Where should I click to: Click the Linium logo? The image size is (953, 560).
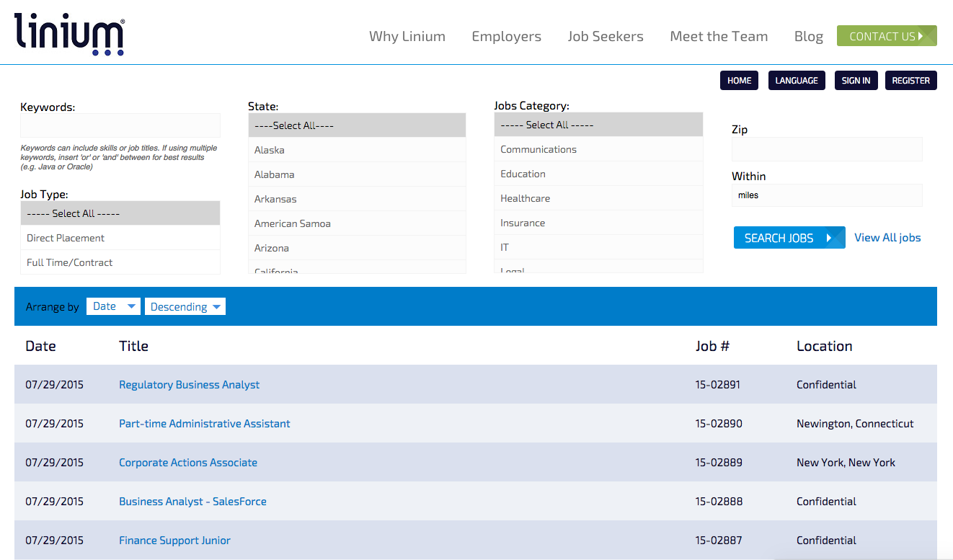point(68,32)
